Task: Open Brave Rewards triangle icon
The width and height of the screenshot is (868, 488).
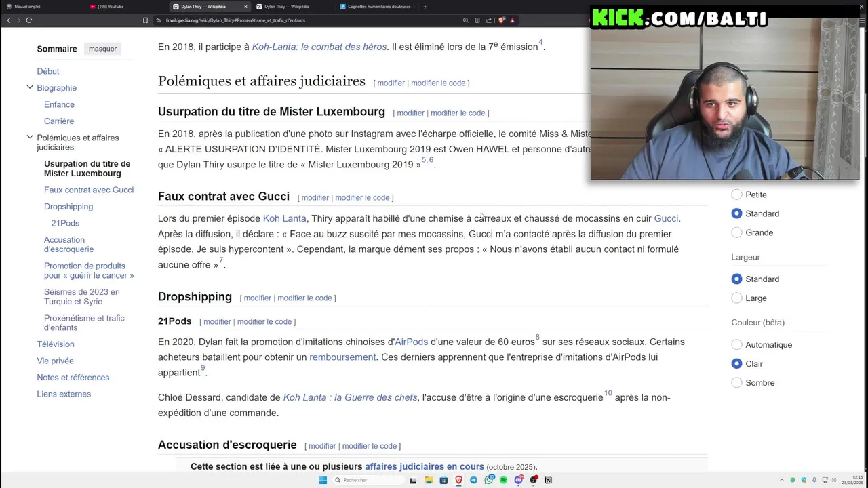Action: tap(513, 20)
